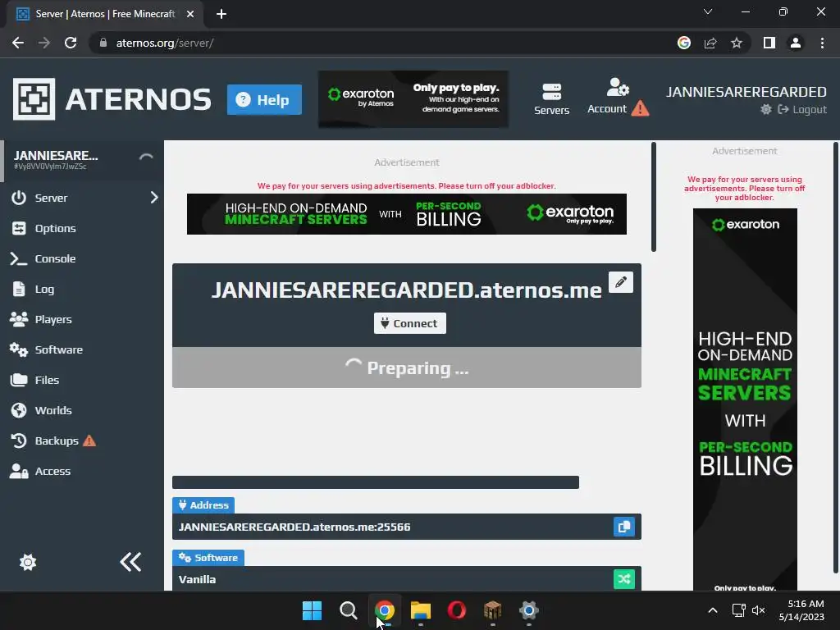Open the clock and date panel
The height and width of the screenshot is (630, 840).
[802, 610]
